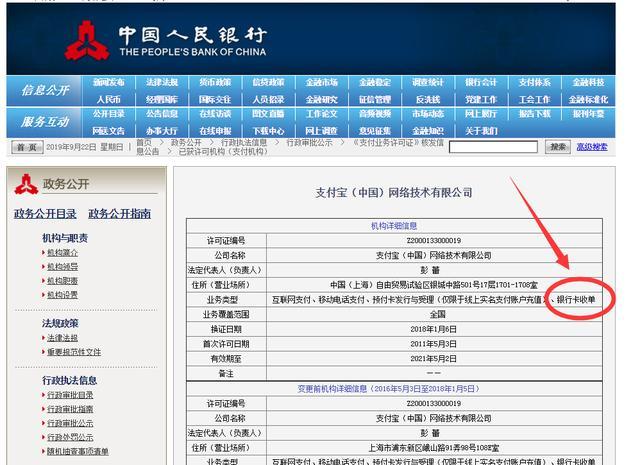The image size is (640, 465).
Task: Click the red emblem beside 政务公开 sidebar heading
Action: (24, 183)
